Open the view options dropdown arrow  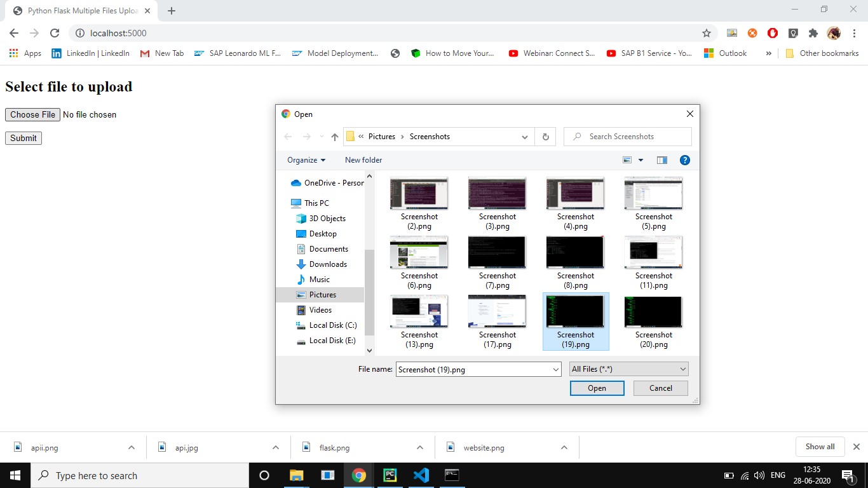click(641, 160)
